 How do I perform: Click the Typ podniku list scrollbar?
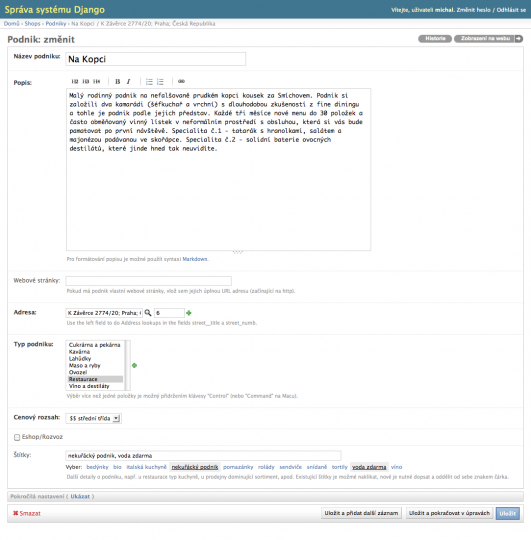coord(127,365)
